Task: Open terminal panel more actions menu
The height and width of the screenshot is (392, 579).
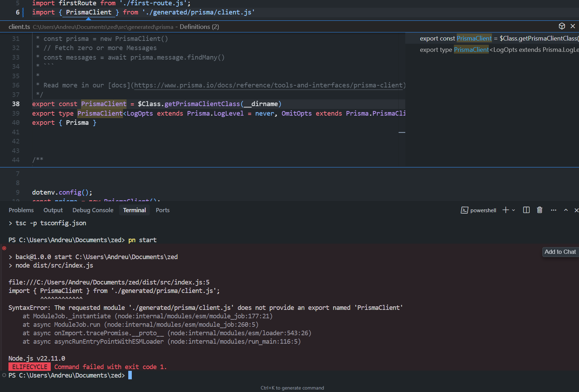Action: pyautogui.click(x=554, y=210)
